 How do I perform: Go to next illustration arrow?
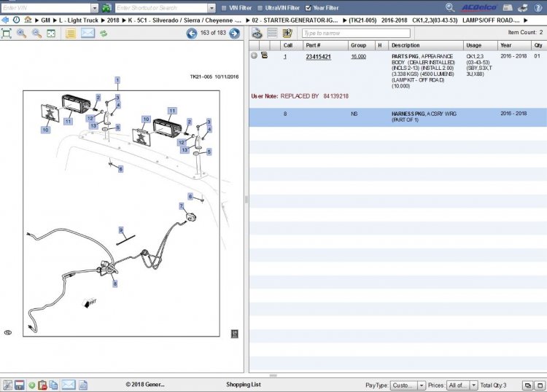point(234,34)
